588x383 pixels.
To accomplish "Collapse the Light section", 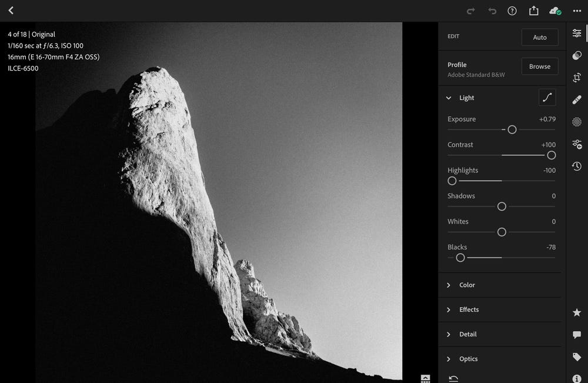I will click(449, 98).
